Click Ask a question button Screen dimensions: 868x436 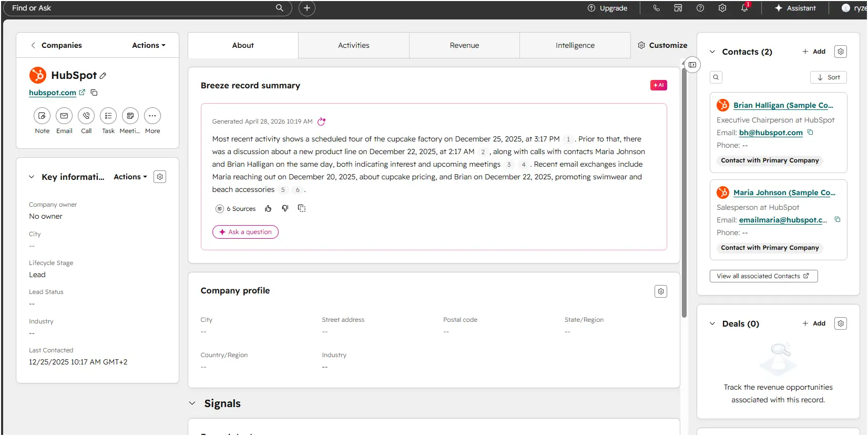coord(246,232)
